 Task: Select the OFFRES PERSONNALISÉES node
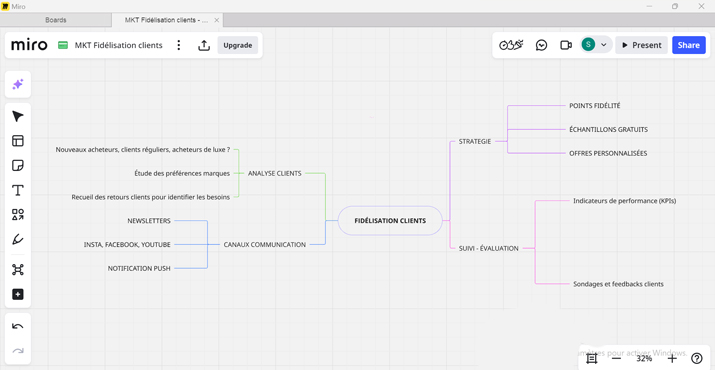tap(608, 153)
